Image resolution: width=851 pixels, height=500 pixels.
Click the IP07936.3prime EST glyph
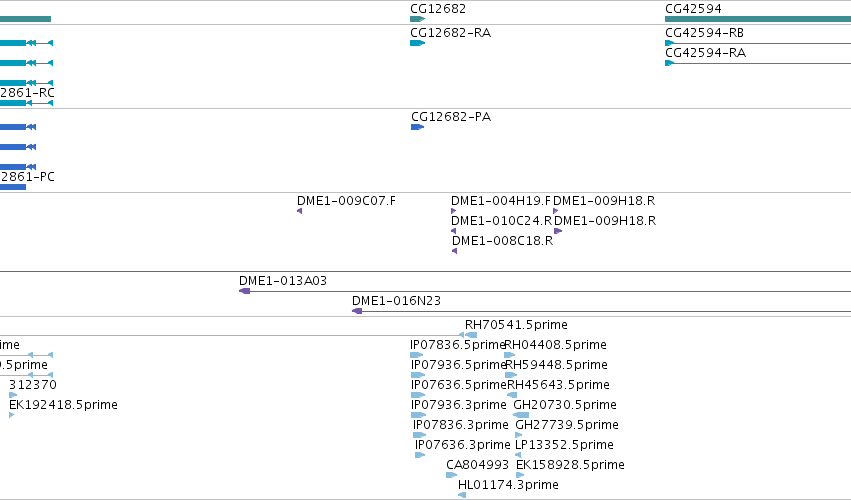tap(418, 415)
